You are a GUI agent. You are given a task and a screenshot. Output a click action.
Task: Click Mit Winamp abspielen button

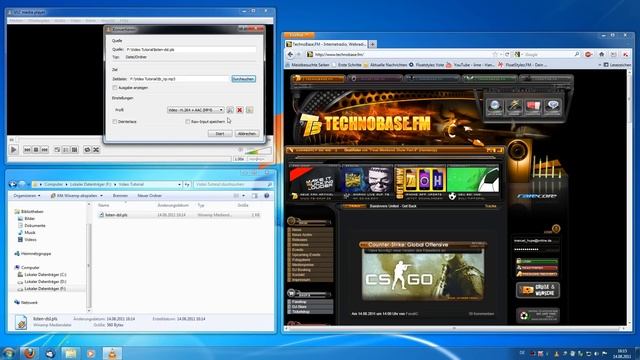(x=74, y=196)
